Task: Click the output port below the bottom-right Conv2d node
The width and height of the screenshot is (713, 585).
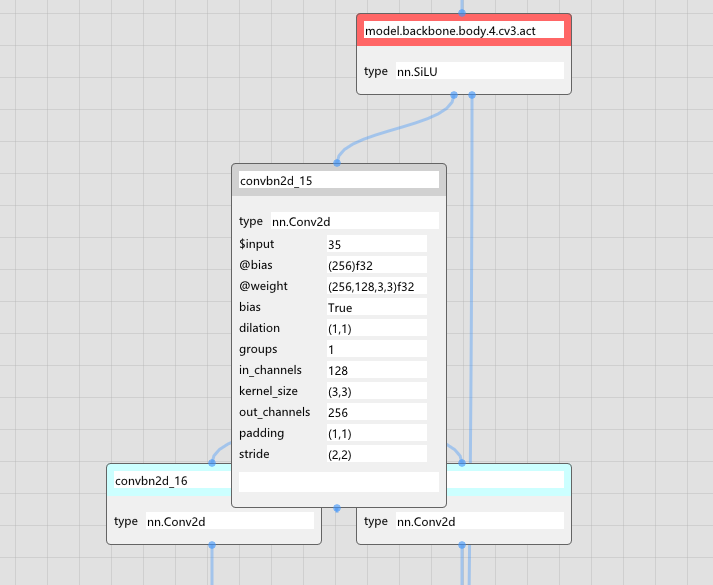Action: [x=462, y=545]
